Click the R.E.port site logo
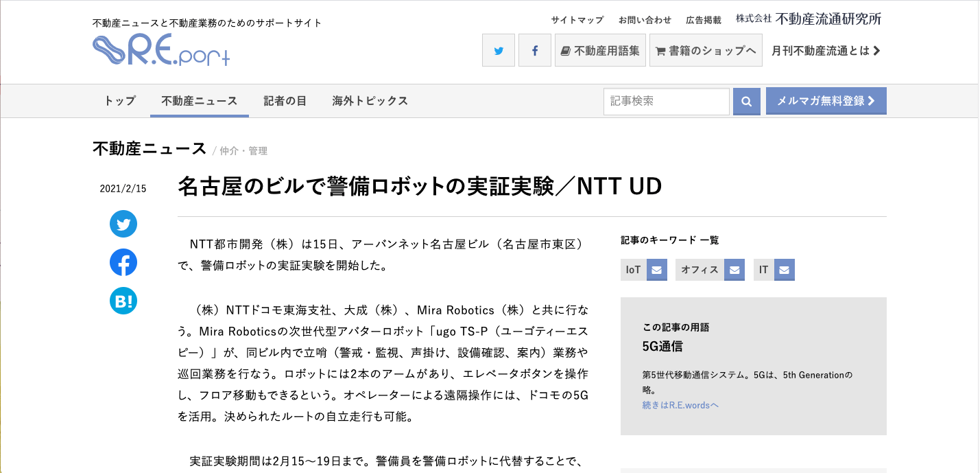The width and height of the screenshot is (980, 473). tap(161, 50)
